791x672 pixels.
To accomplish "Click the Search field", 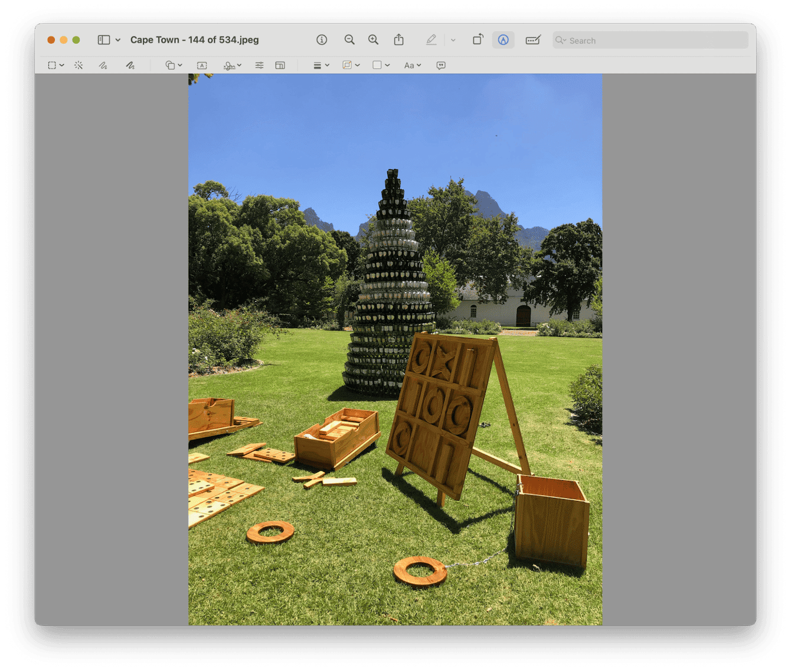I will pyautogui.click(x=650, y=41).
